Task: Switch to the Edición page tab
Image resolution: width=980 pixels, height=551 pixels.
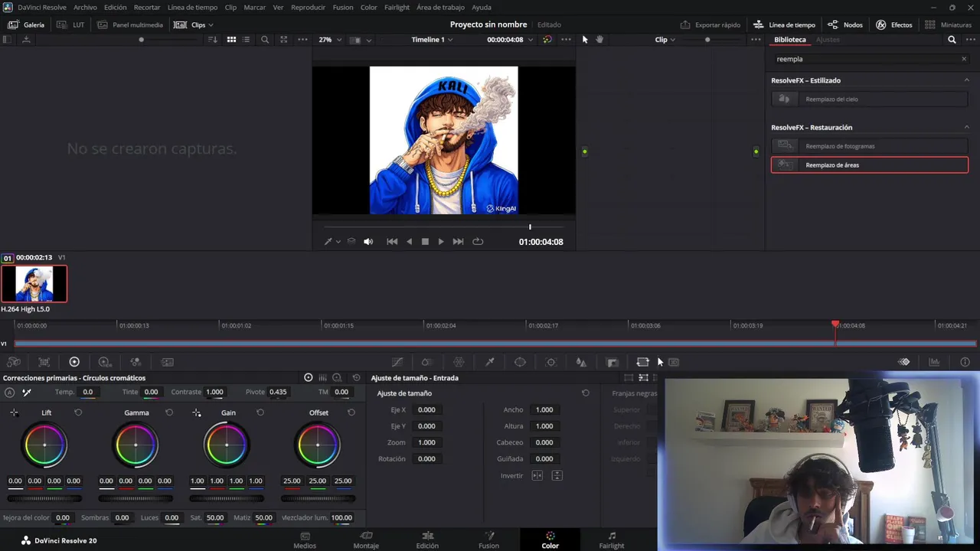Action: coord(427,540)
